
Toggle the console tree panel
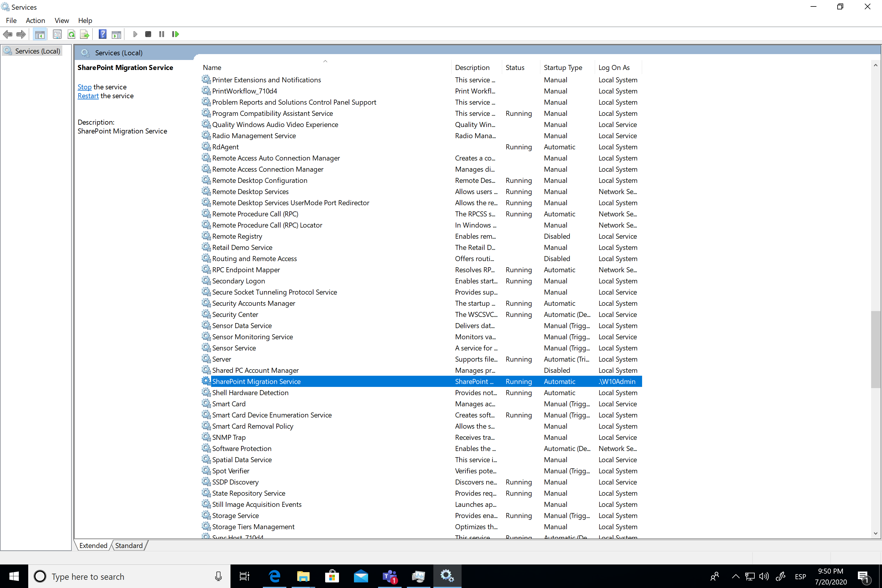coord(40,34)
